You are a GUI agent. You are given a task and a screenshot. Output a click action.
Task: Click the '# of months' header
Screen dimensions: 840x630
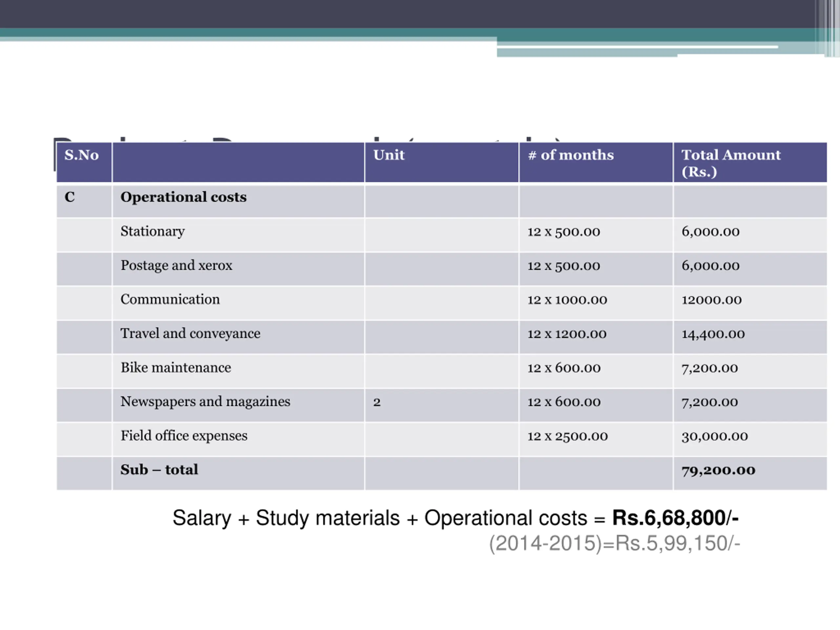pos(571,155)
